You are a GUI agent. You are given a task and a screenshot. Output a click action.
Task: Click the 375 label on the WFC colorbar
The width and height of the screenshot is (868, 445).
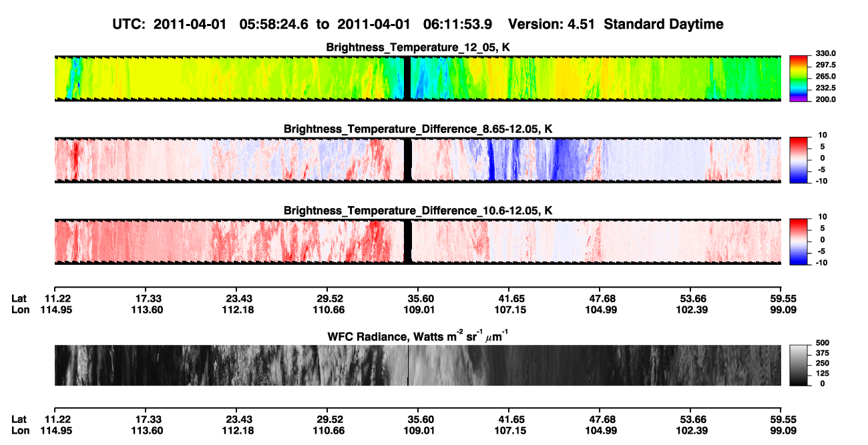pos(823,354)
